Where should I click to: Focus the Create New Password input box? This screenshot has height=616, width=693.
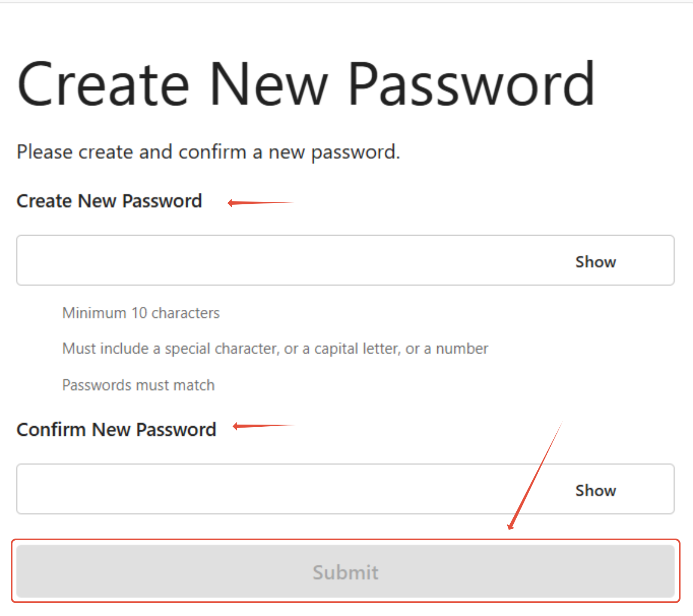[x=345, y=260]
